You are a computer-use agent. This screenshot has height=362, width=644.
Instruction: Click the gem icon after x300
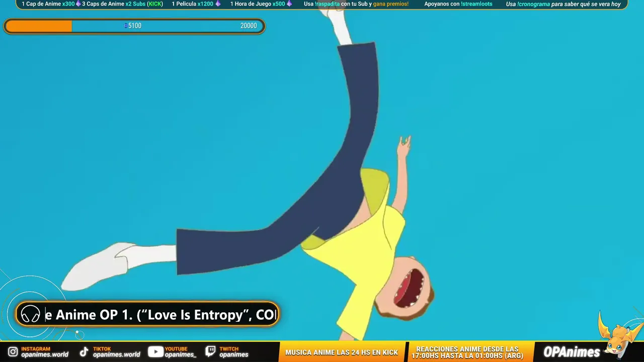pyautogui.click(x=78, y=4)
